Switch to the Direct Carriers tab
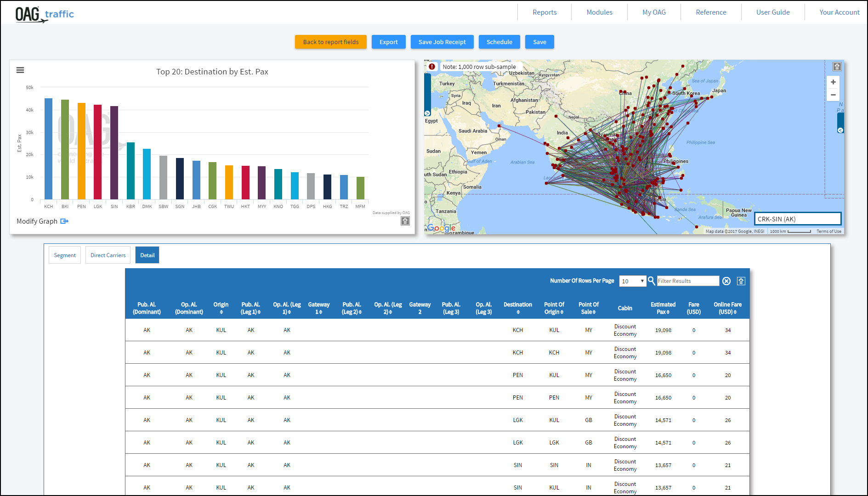The height and width of the screenshot is (496, 868). pos(108,255)
